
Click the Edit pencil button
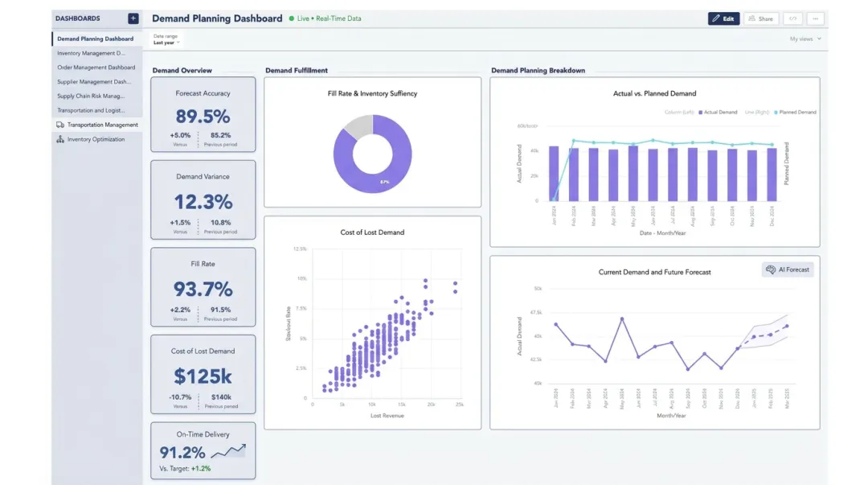click(723, 18)
